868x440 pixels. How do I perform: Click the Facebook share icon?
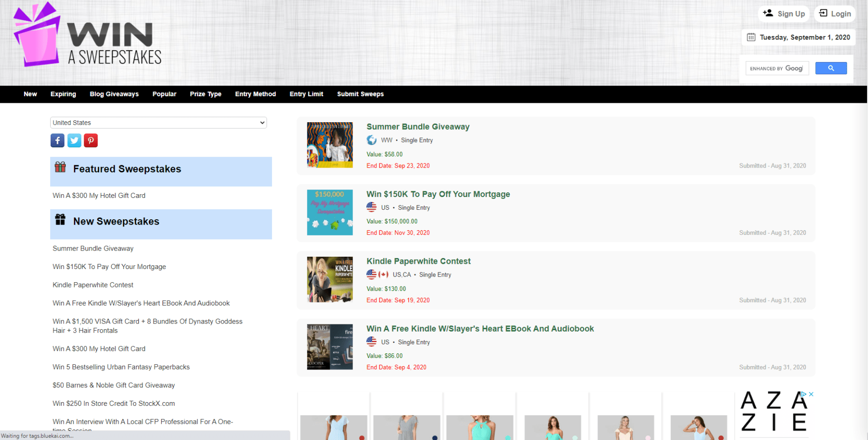coord(57,141)
